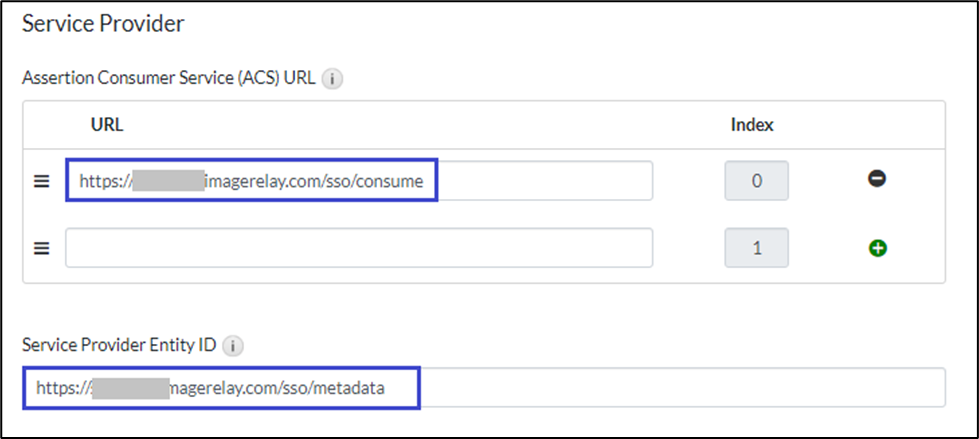979x439 pixels.
Task: Select the Index field showing 1
Action: [x=756, y=248]
